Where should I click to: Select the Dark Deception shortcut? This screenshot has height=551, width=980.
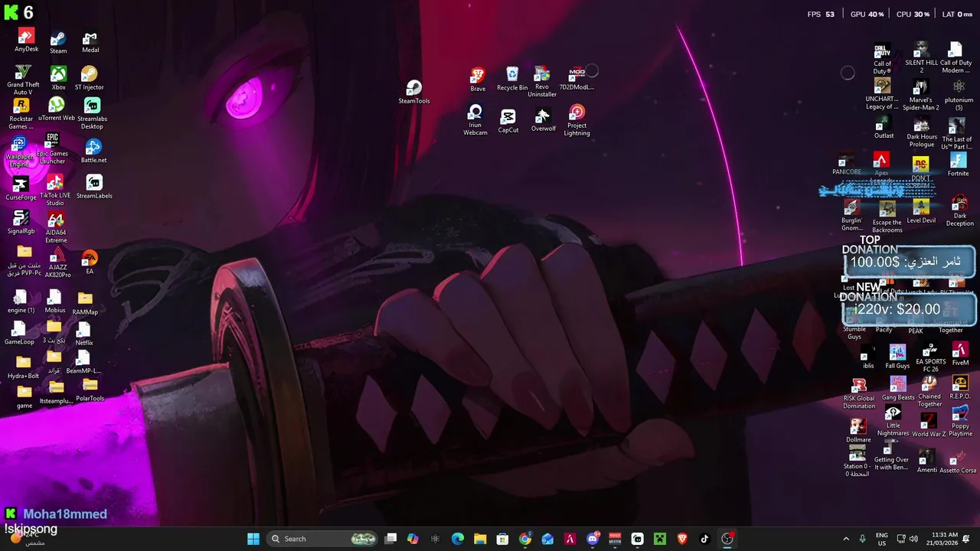[x=959, y=212]
